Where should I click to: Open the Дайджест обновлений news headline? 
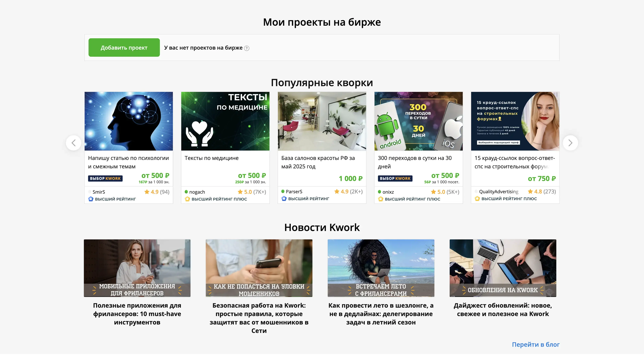pyautogui.click(x=502, y=310)
